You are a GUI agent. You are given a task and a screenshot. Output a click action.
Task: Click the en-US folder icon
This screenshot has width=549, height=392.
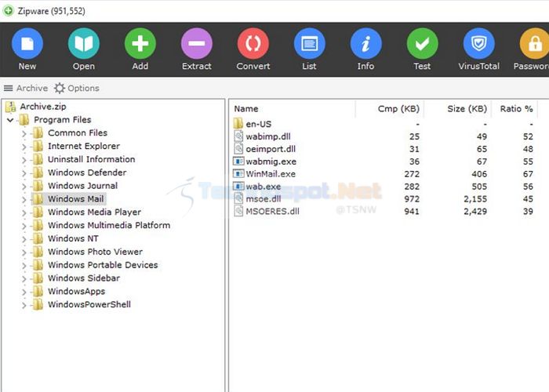pyautogui.click(x=238, y=123)
